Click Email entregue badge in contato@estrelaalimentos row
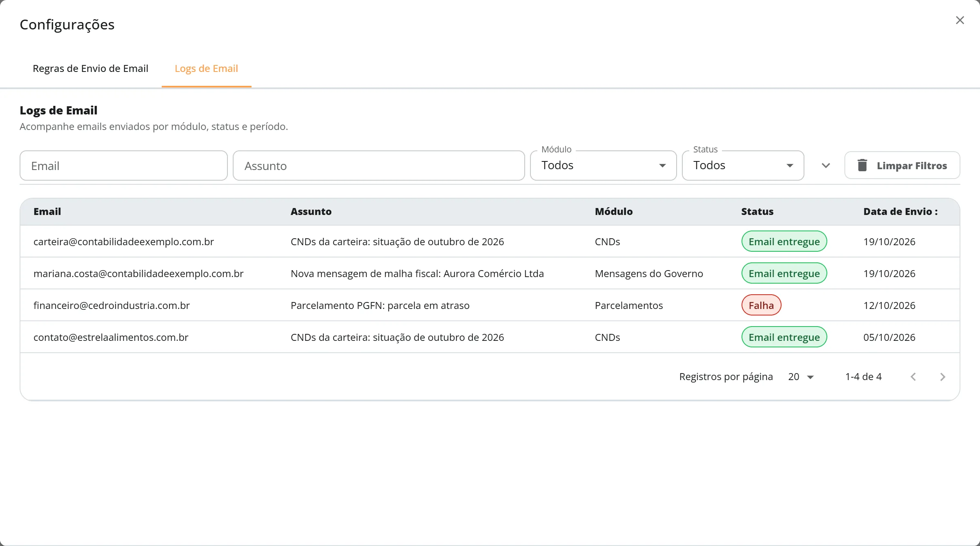Screen dimensions: 980x546 click(x=784, y=337)
